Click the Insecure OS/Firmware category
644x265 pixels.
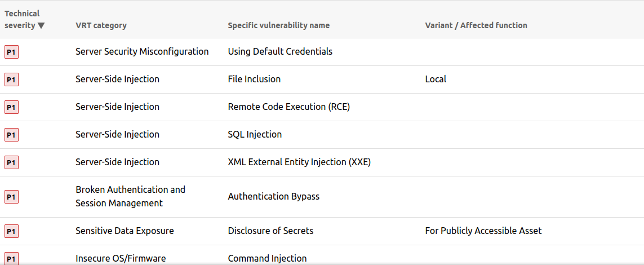coord(121,259)
